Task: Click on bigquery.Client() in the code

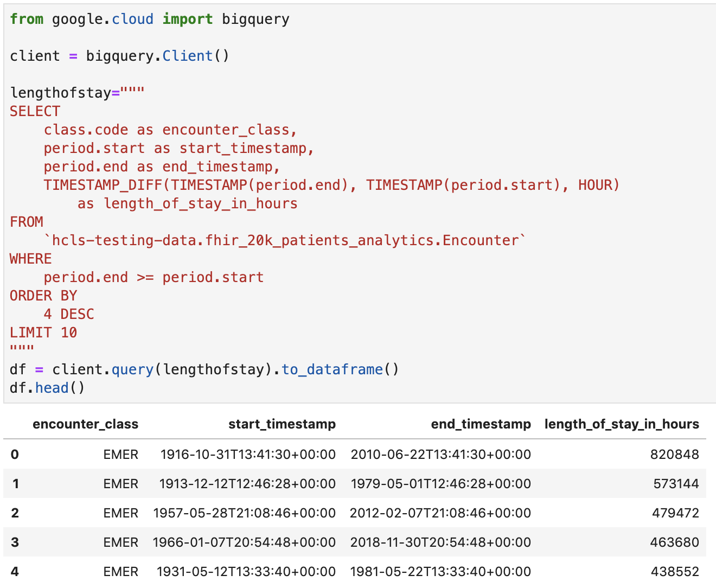Action: (157, 56)
